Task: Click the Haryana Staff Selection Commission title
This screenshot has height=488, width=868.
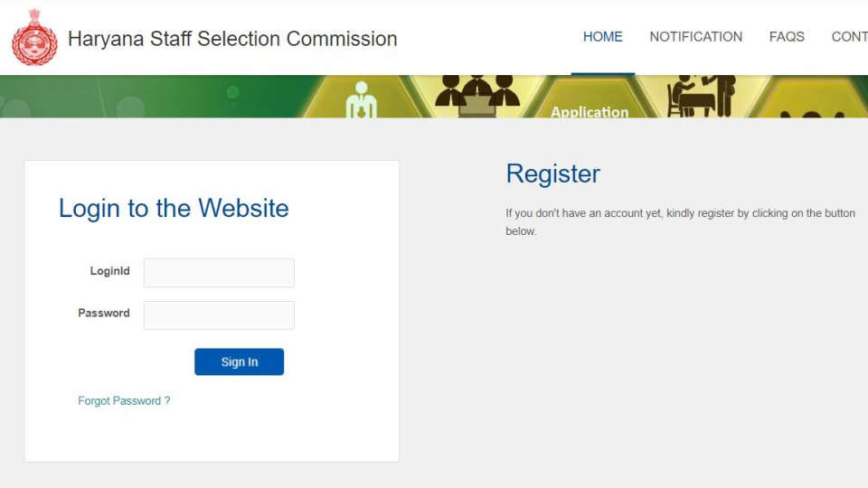Action: click(232, 39)
